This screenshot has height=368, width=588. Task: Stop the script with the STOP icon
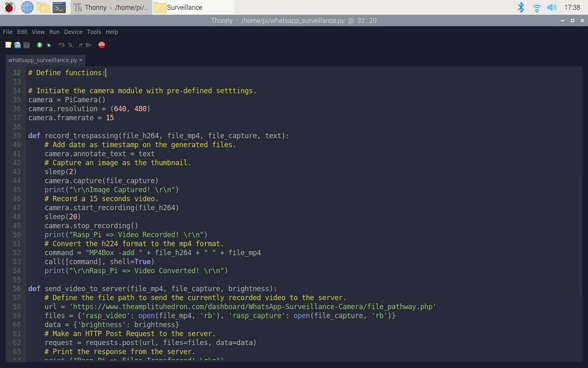[101, 45]
